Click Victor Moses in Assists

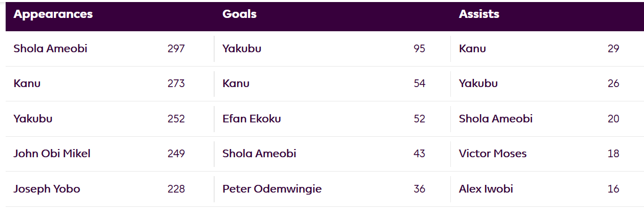coord(493,154)
